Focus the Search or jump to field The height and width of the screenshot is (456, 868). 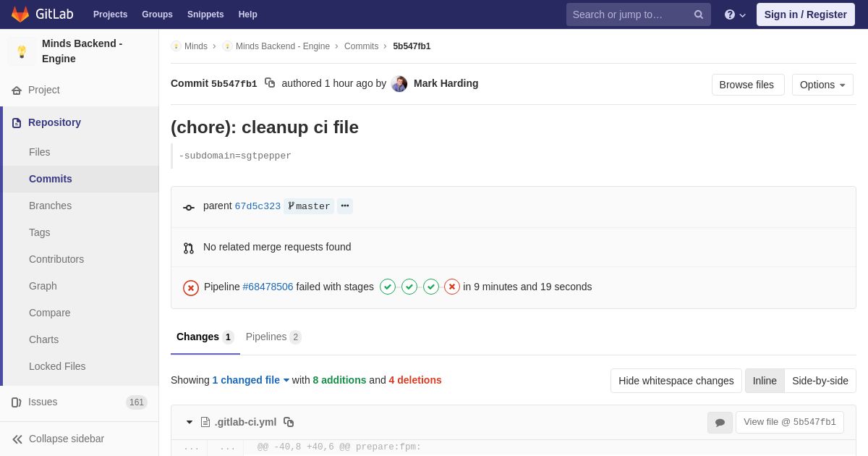639,14
